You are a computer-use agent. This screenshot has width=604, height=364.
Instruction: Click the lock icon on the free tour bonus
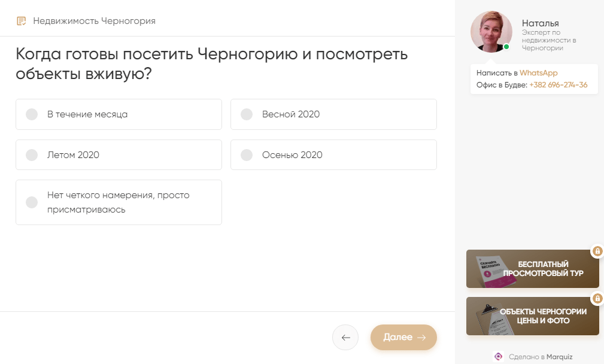[597, 251]
